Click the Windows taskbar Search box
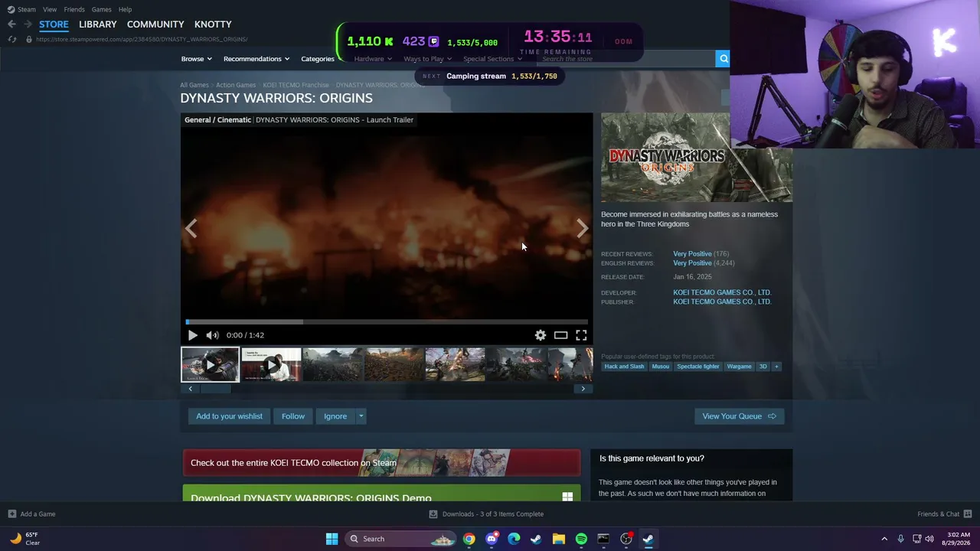The width and height of the screenshot is (980, 551). (x=402, y=539)
